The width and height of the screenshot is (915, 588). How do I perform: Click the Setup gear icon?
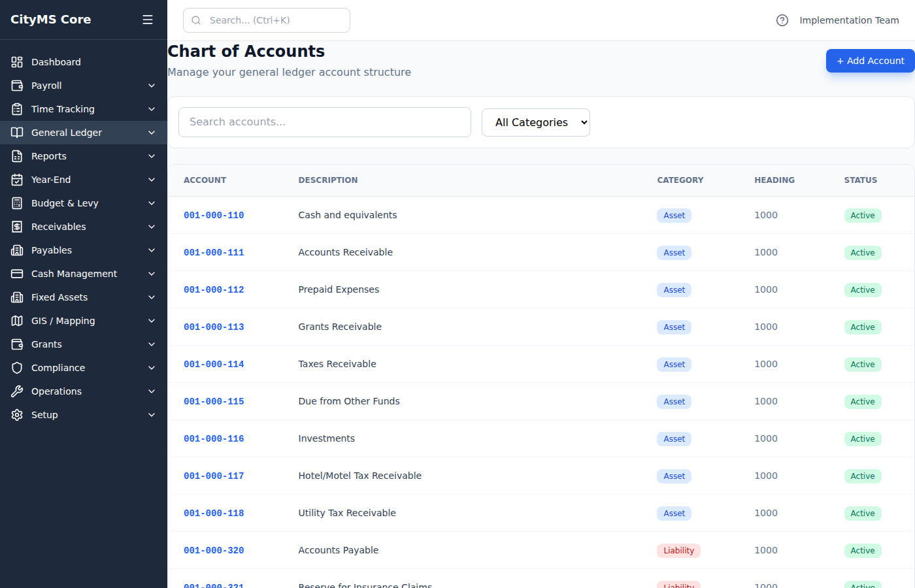(x=16, y=414)
